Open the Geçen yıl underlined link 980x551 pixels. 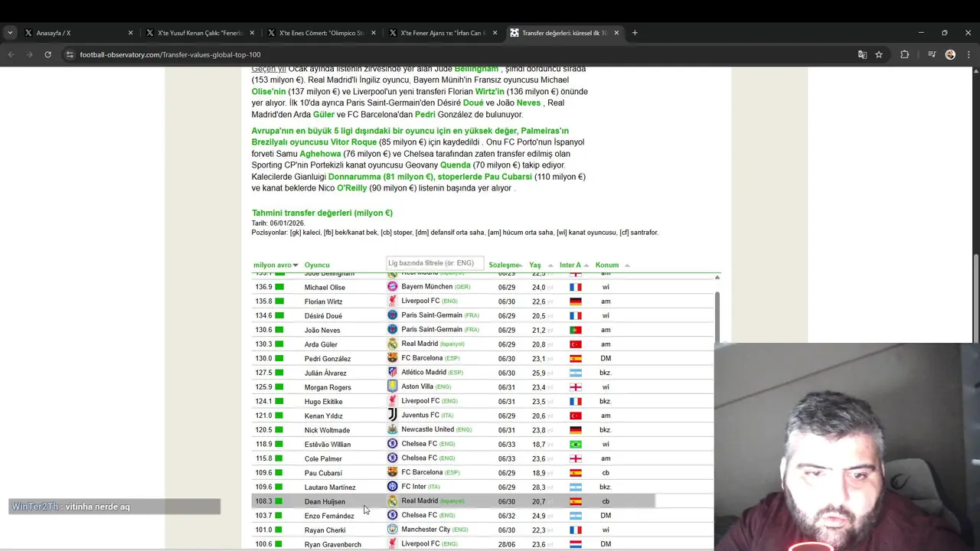click(x=269, y=69)
